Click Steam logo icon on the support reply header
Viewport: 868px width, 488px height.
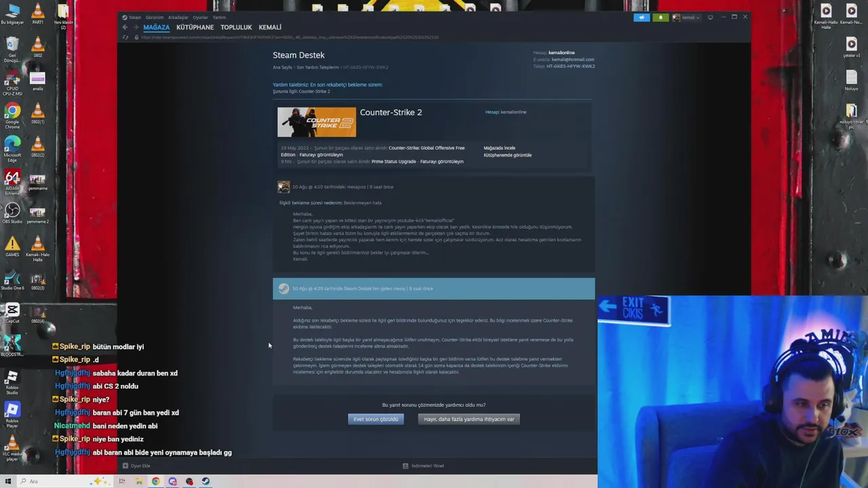coord(283,289)
